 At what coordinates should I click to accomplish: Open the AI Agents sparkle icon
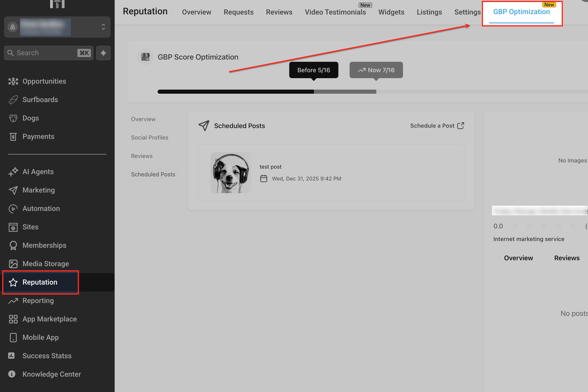pos(13,172)
